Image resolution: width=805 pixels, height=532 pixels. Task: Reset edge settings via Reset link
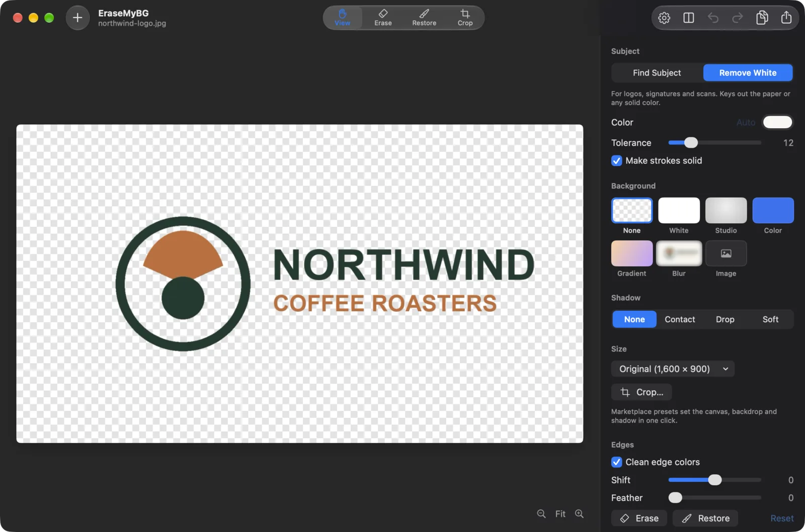(782, 518)
